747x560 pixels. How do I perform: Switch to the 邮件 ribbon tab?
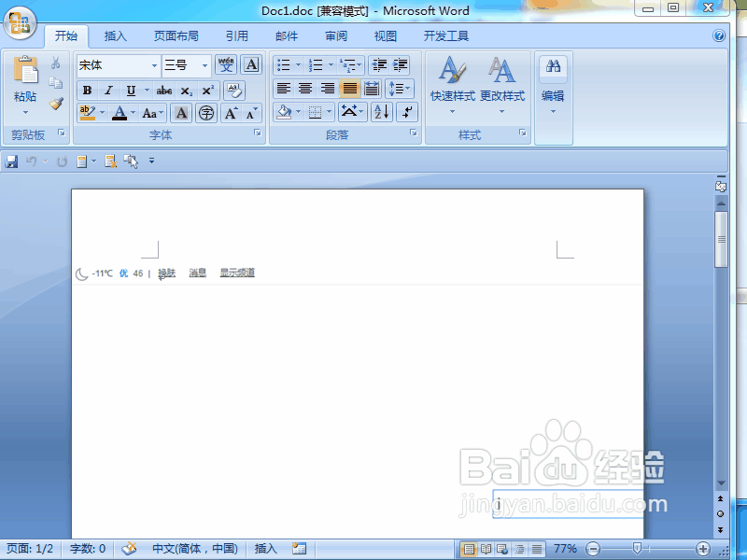[287, 35]
